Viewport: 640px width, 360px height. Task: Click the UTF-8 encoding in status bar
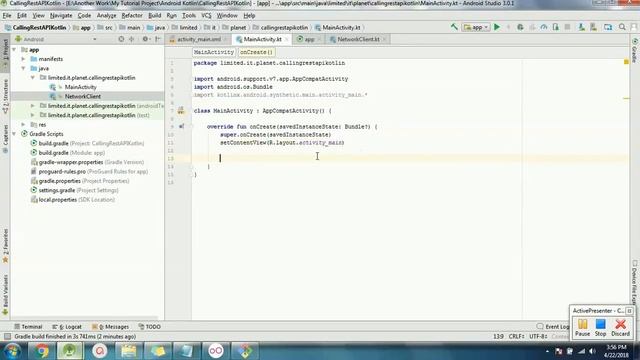(538, 337)
